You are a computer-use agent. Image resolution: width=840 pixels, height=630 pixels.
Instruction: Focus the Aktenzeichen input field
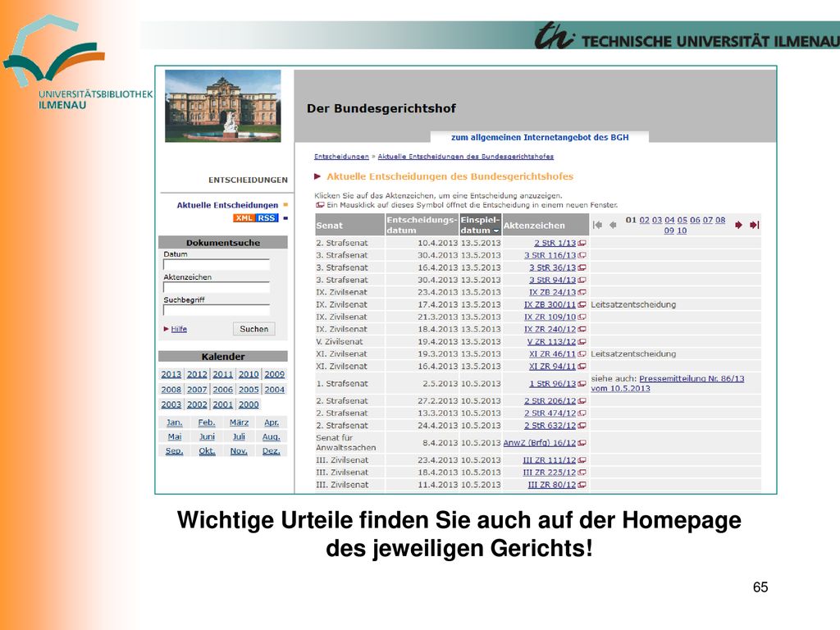point(217,288)
